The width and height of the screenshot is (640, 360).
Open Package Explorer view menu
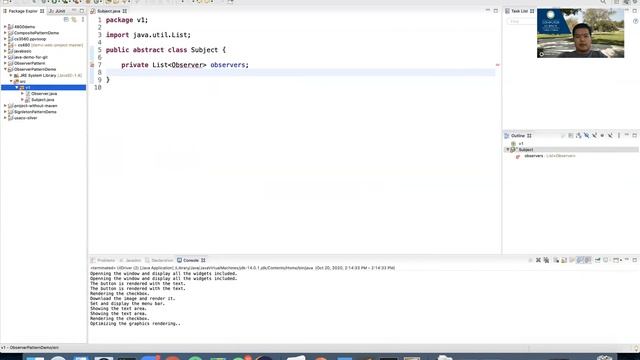click(x=83, y=20)
